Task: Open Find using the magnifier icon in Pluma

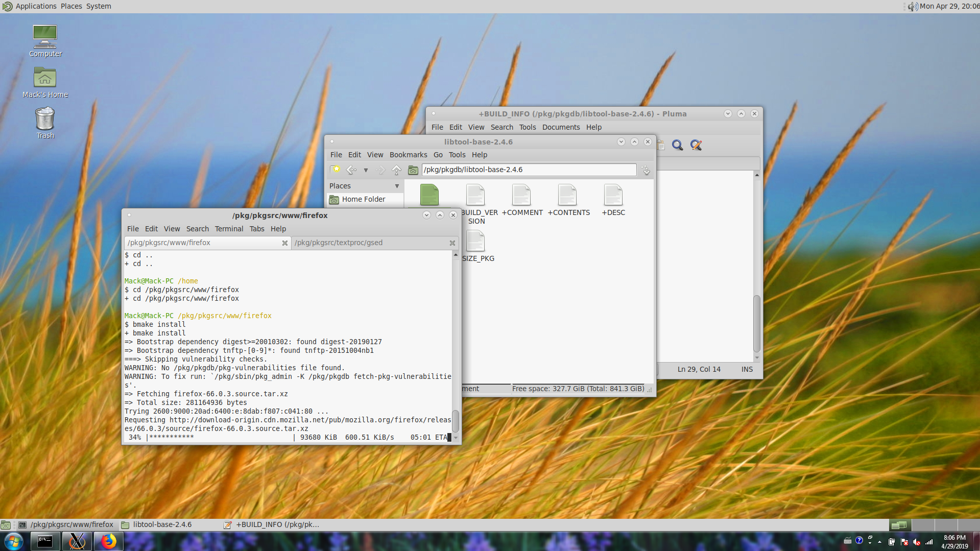Action: click(x=677, y=145)
